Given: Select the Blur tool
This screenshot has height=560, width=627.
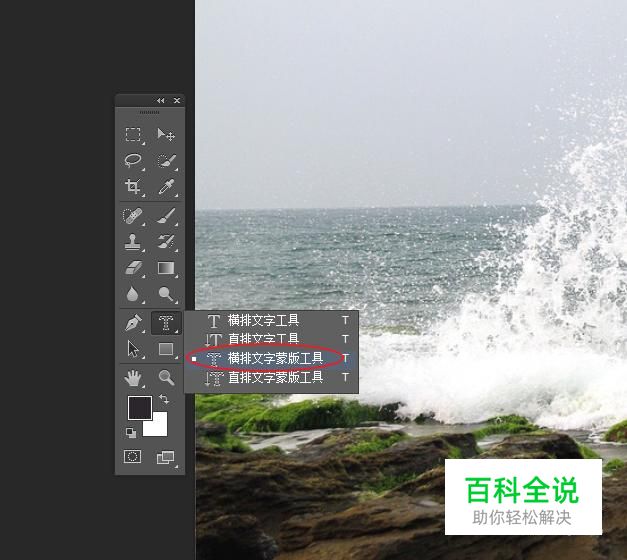Looking at the screenshot, I should pyautogui.click(x=133, y=294).
